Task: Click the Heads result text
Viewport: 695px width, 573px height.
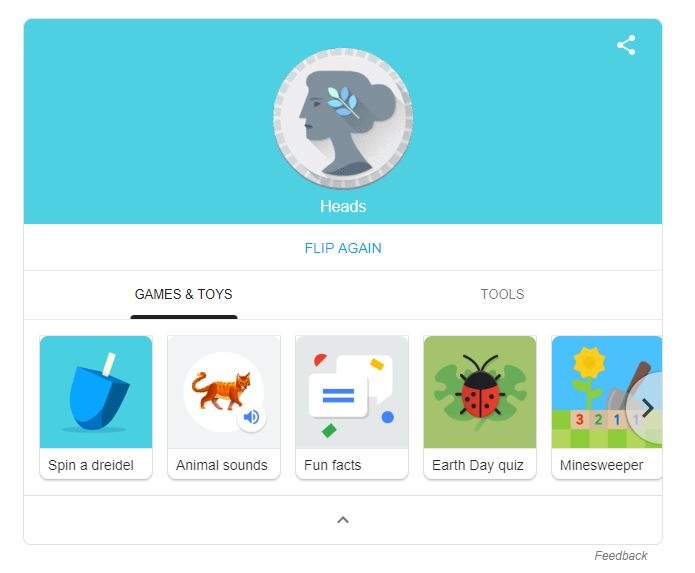Action: coord(343,207)
